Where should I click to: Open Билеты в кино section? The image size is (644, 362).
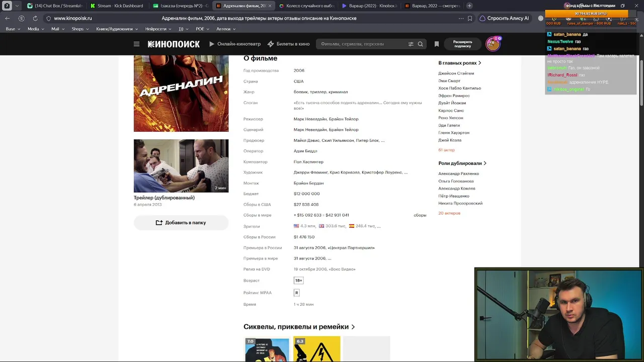coord(288,44)
